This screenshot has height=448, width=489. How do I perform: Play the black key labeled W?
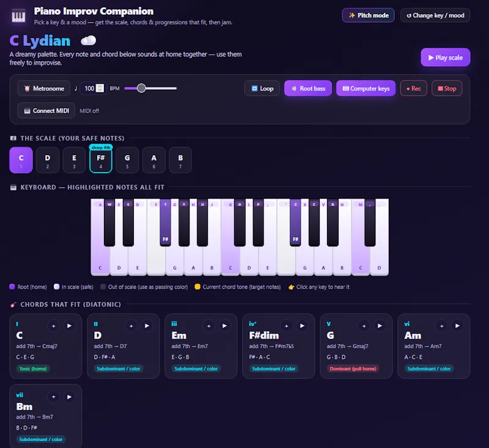coord(109,222)
